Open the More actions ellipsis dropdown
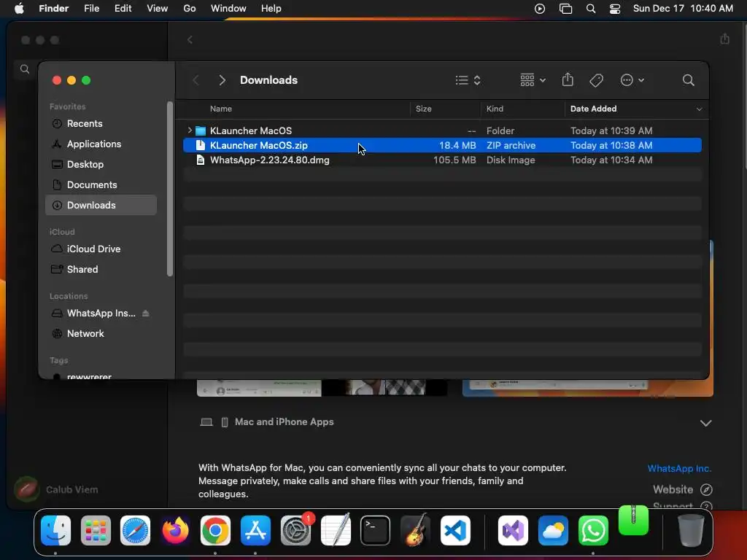Screen dimensions: 747x560 point(632,80)
